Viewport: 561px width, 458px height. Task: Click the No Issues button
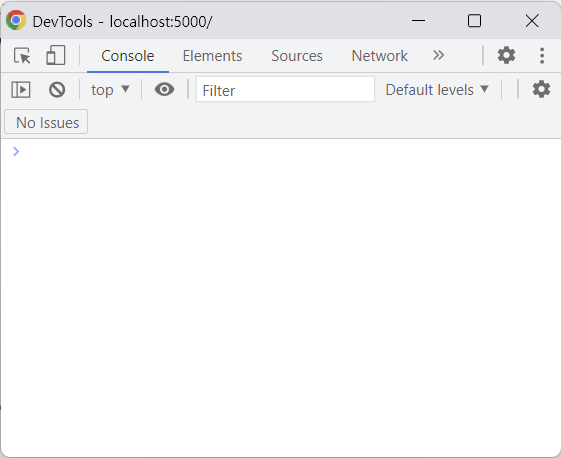click(46, 122)
